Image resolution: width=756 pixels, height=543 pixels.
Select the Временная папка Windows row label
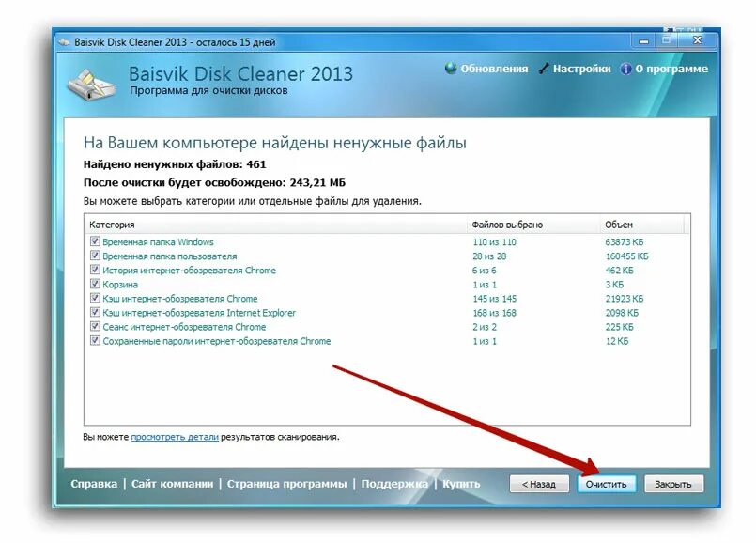[158, 242]
